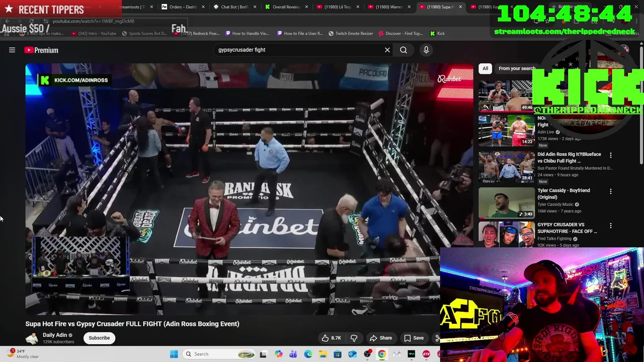Close the Overall Revenue tab
This screenshot has height=362, width=644.
coord(306,7)
